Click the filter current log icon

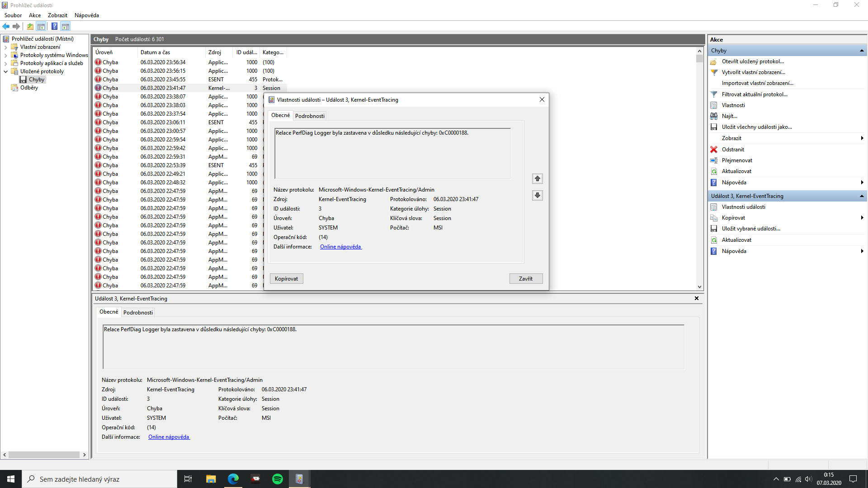(x=714, y=94)
